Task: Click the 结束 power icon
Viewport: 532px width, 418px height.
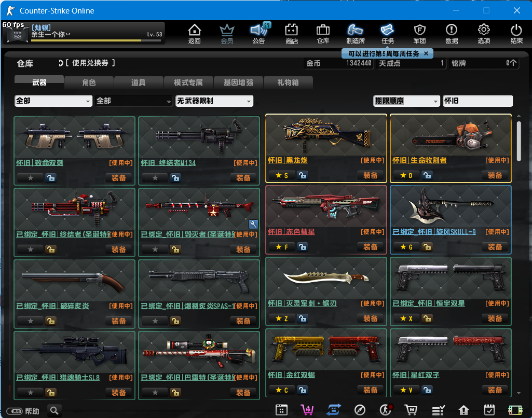Action: tap(516, 34)
